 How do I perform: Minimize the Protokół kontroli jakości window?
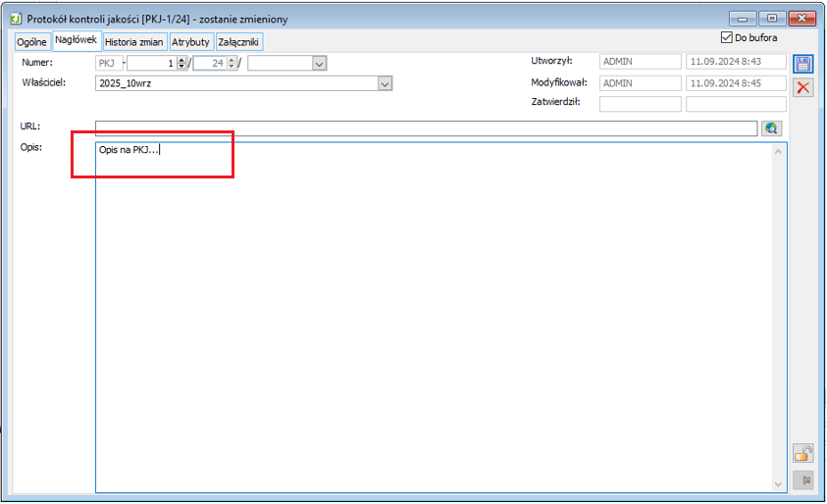(743, 19)
